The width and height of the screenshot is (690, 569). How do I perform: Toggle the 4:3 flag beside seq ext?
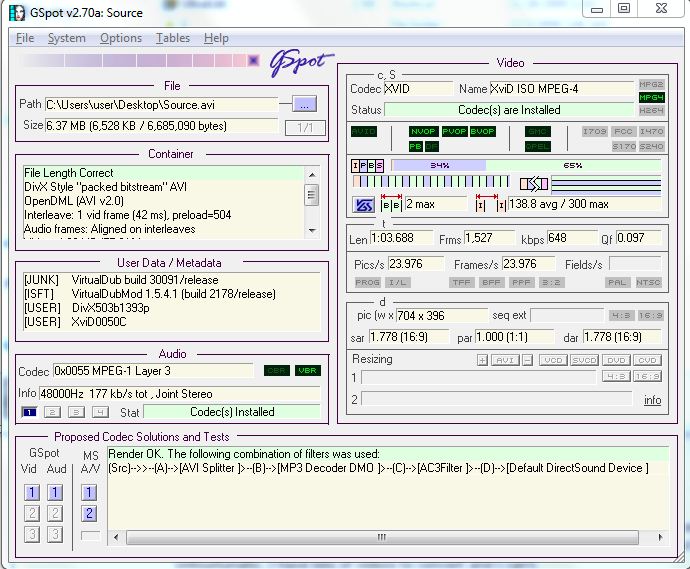click(621, 316)
